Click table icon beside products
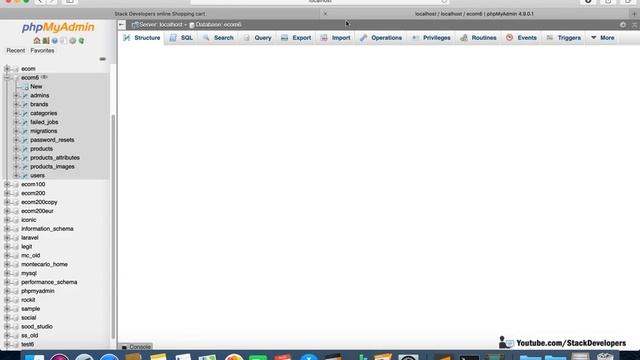This screenshot has height=360, width=640. (x=25, y=149)
